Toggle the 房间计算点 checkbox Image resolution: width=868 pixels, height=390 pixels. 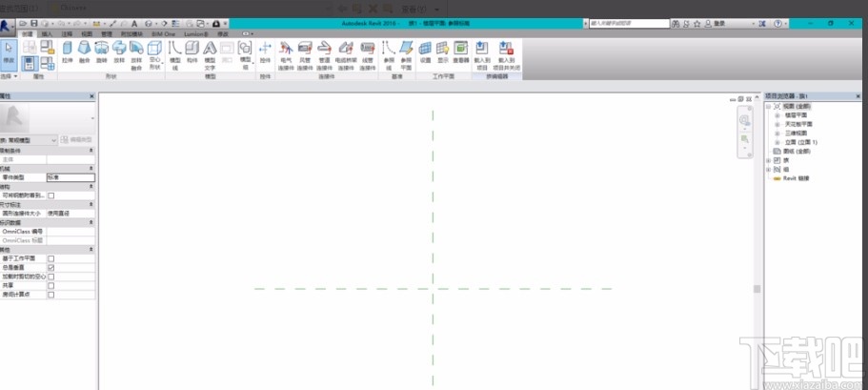click(x=50, y=295)
